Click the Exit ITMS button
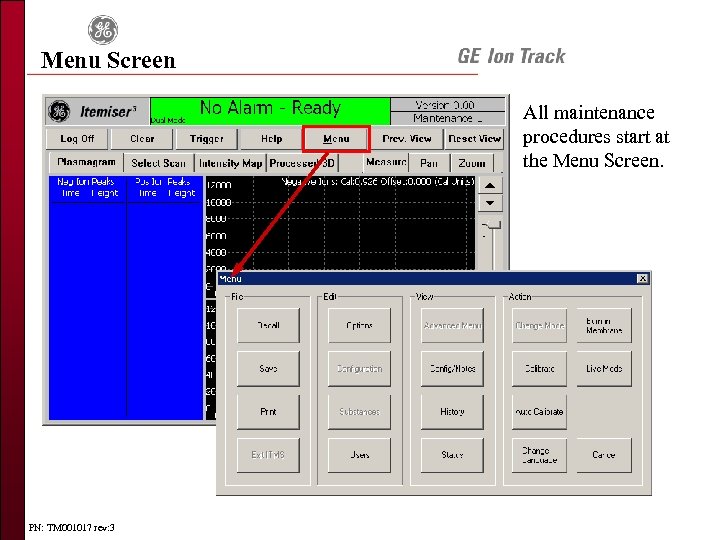 pyautogui.click(x=268, y=455)
